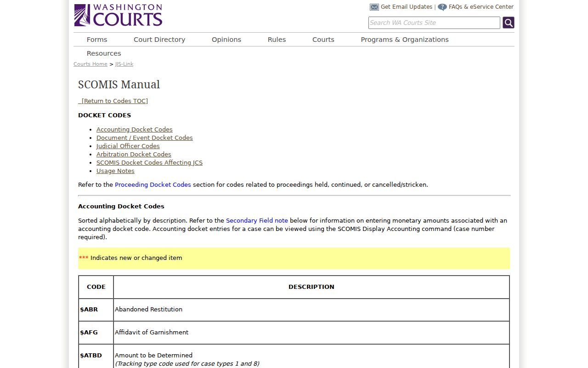This screenshot has width=588, height=368.
Task: Go to JIS-Link breadcrumb
Action: point(124,64)
